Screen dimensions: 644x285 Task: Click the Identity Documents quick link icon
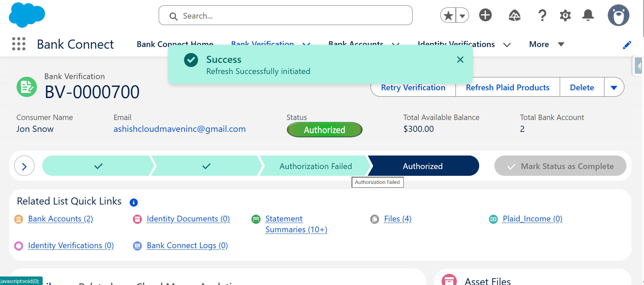pos(137,219)
